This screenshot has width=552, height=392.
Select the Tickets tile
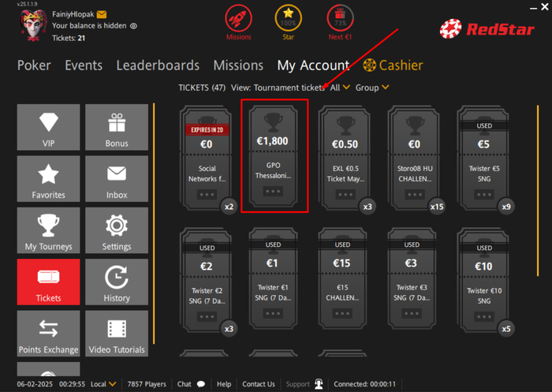click(x=49, y=282)
